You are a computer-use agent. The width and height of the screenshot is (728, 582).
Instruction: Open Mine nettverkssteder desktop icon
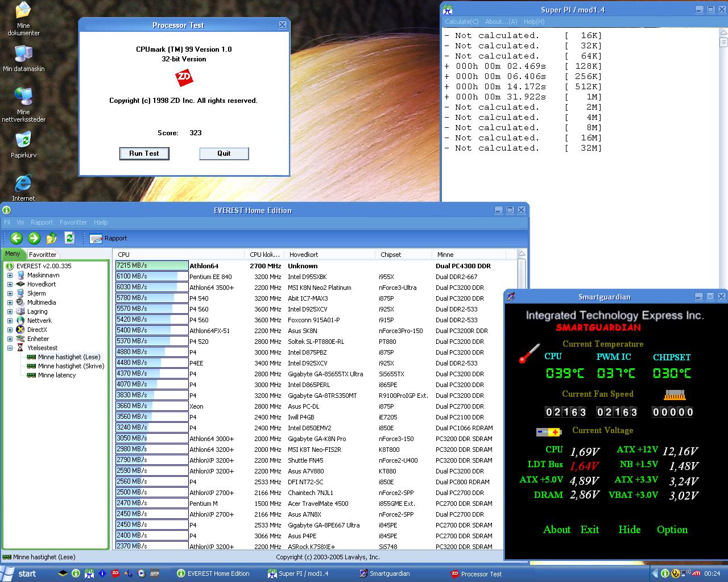pyautogui.click(x=23, y=105)
